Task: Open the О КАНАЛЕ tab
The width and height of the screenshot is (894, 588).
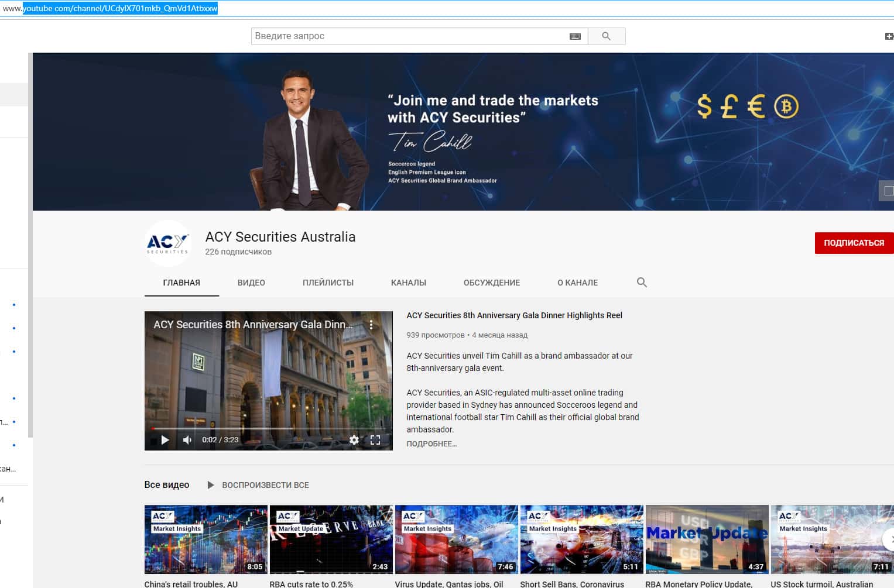Action: pos(577,283)
